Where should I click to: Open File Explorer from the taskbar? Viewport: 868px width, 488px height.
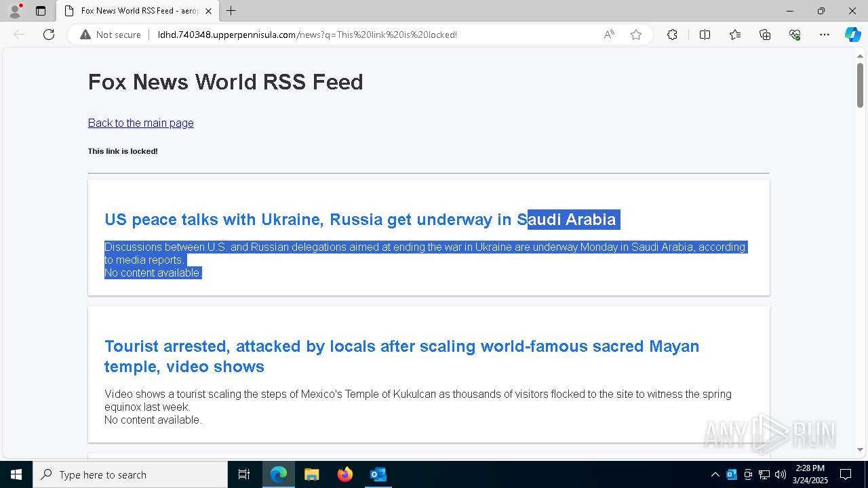(x=311, y=474)
